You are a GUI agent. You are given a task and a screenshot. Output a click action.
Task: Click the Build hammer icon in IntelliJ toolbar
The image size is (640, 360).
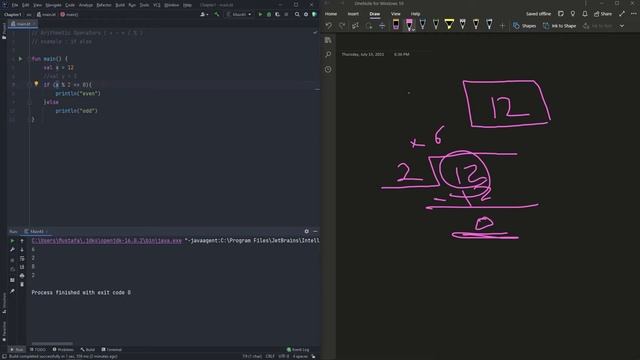point(217,14)
